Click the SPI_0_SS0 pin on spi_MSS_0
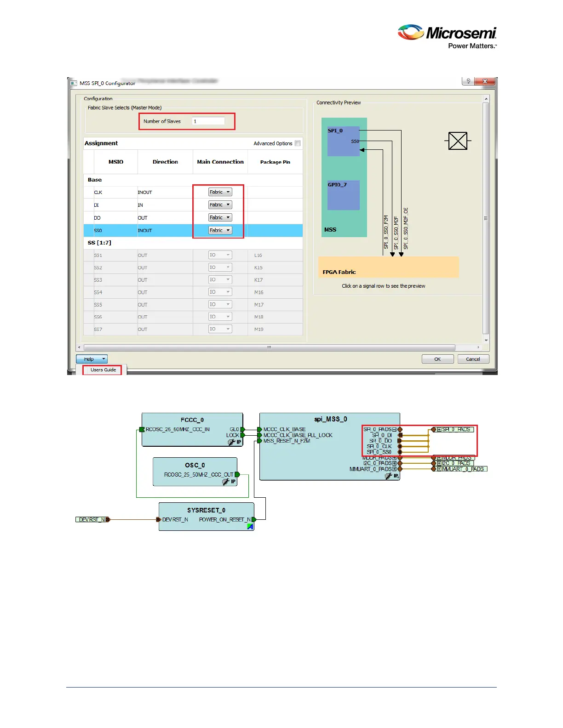 (x=400, y=452)
